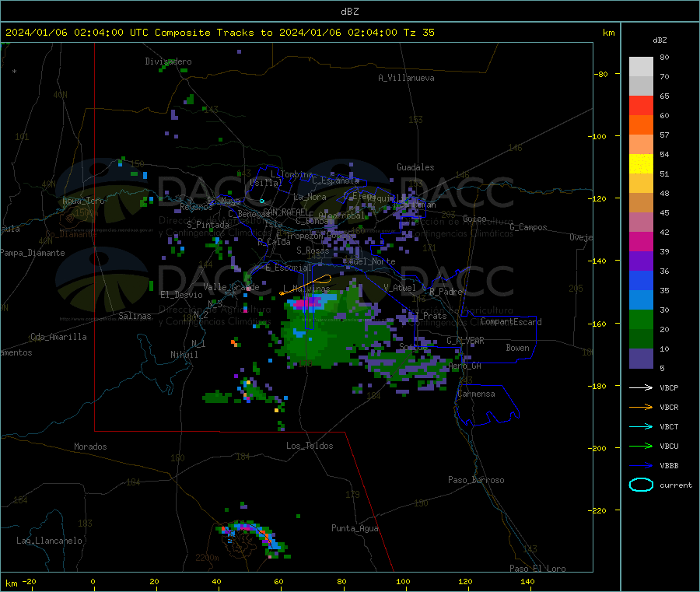700x592 pixels.
Task: Click the orange VBCR arrow legend icon
Action: pos(641,407)
